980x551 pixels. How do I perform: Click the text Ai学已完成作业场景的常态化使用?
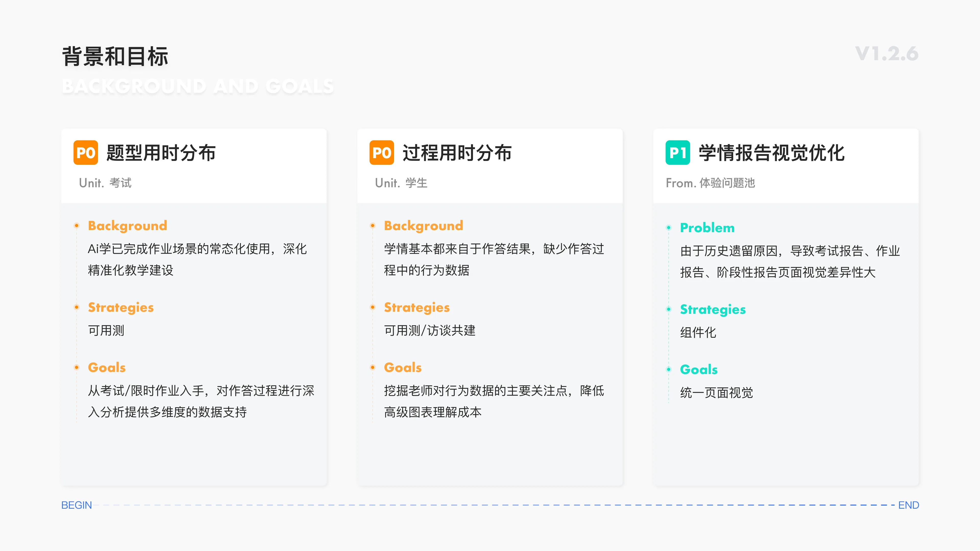[x=179, y=249]
